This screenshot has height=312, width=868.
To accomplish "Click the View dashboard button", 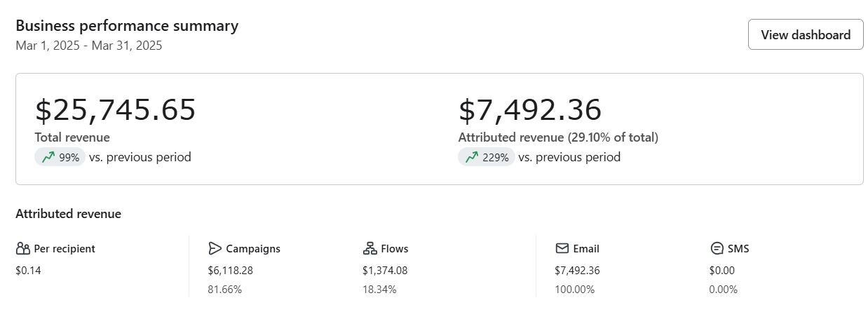I will [x=806, y=35].
